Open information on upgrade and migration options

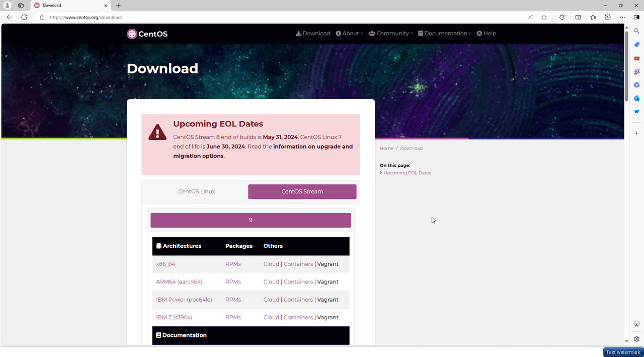pyautogui.click(x=263, y=152)
